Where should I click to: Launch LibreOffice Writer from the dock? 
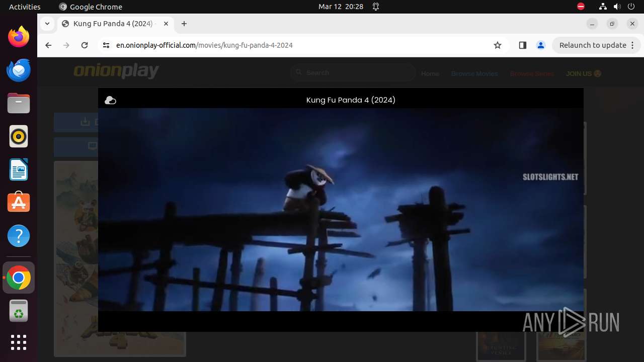pos(19,169)
